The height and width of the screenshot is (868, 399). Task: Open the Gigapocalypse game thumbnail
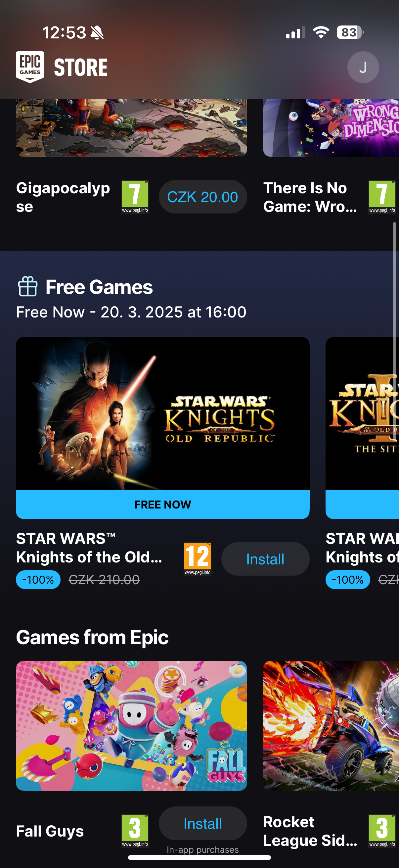(x=131, y=128)
